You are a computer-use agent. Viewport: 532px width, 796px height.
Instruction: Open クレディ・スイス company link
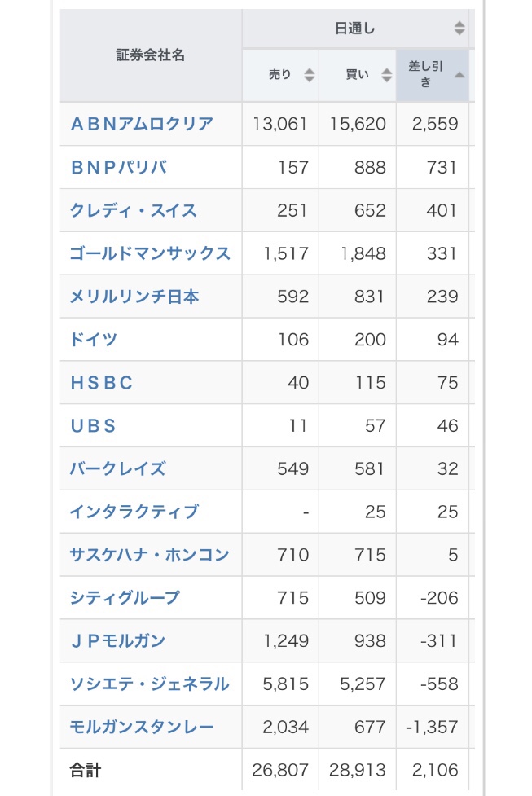133,210
